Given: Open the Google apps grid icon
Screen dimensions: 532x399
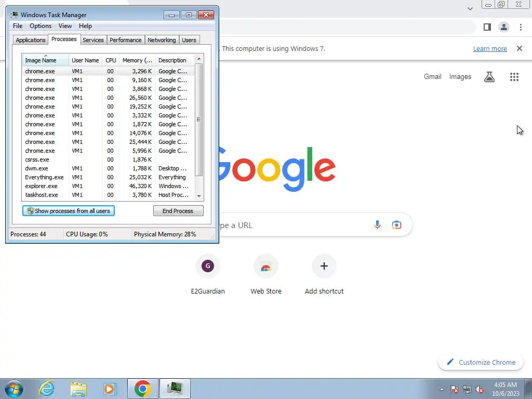Looking at the screenshot, I should [x=514, y=77].
